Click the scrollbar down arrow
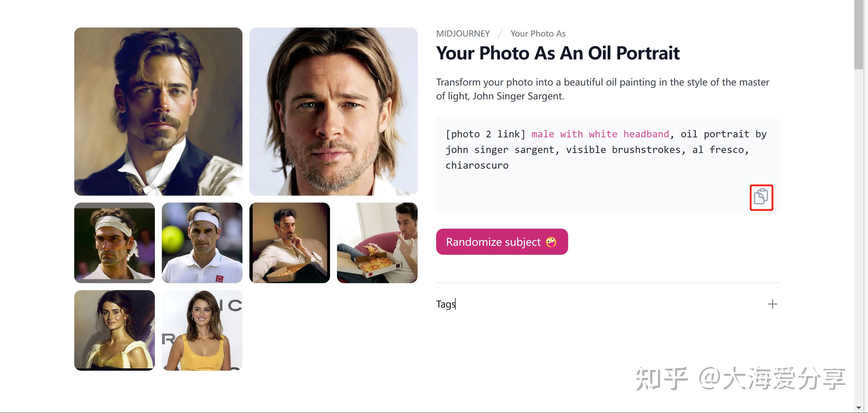Viewport: 868px width, 413px height. tap(858, 408)
